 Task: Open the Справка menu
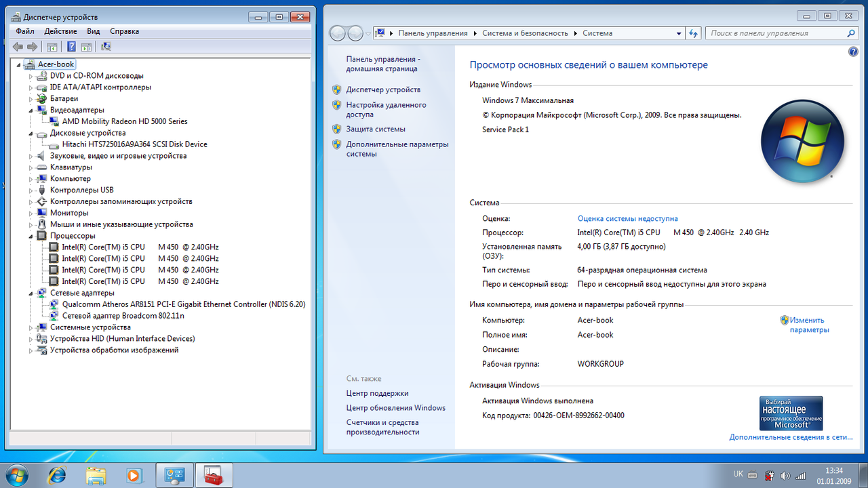coord(124,31)
